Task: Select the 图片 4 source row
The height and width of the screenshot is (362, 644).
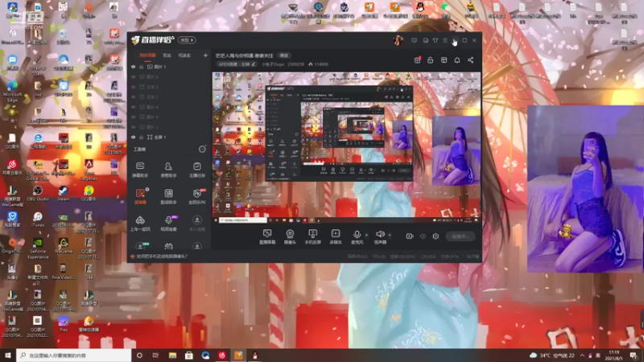Action: 169,107
